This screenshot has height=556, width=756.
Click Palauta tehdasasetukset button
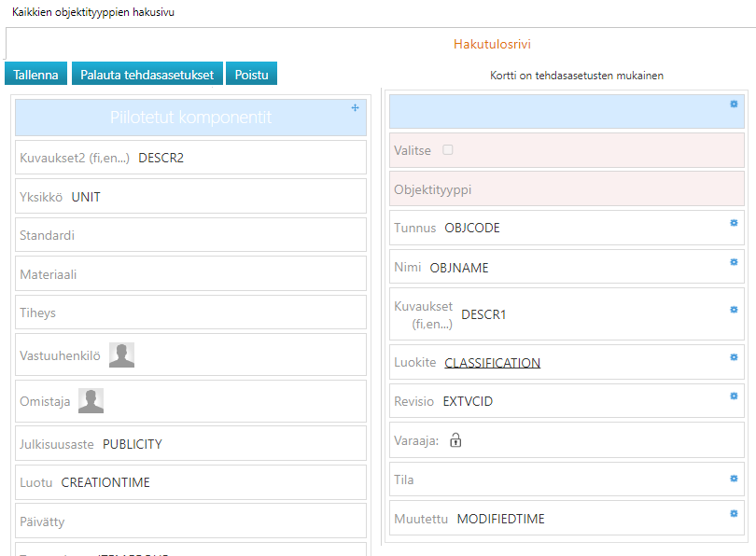(x=147, y=75)
